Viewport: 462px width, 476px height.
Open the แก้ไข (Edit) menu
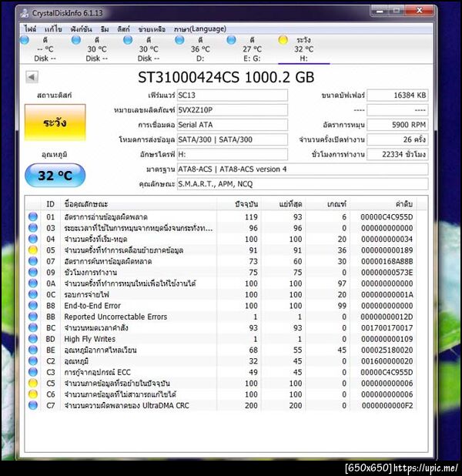pyautogui.click(x=53, y=29)
